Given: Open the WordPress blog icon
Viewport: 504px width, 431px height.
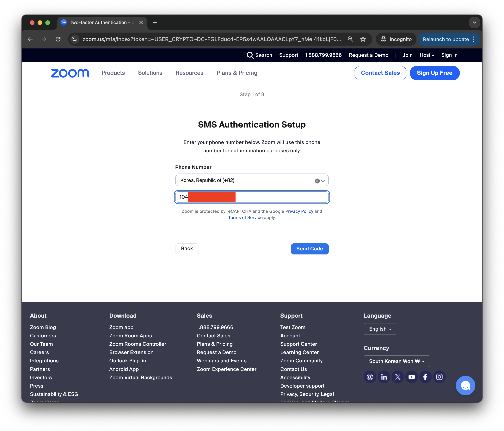Looking at the screenshot, I should pos(370,377).
